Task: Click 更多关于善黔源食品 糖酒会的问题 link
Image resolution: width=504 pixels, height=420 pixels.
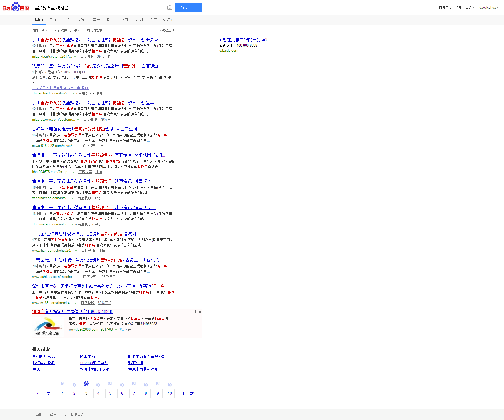Action: click(x=60, y=88)
